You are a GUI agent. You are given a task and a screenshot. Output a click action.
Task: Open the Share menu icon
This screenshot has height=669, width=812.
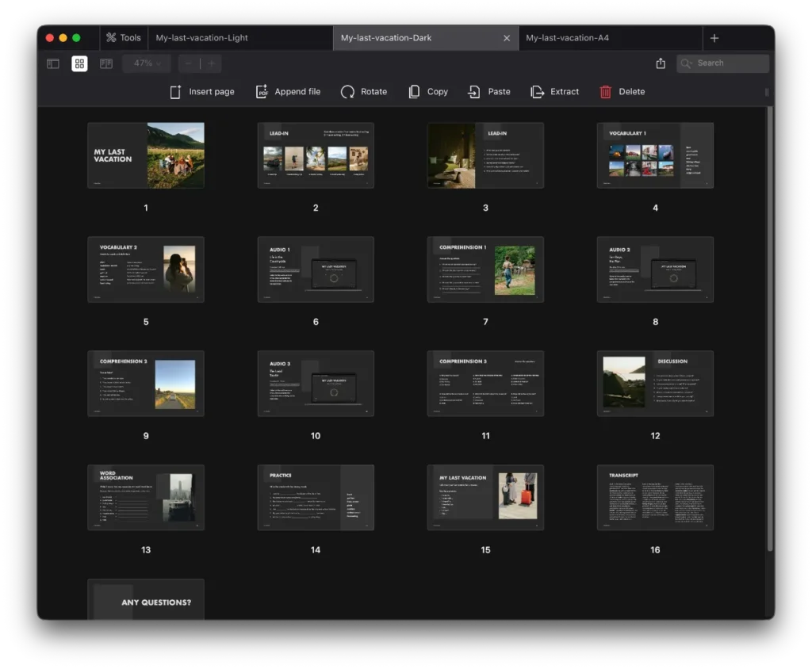tap(661, 63)
